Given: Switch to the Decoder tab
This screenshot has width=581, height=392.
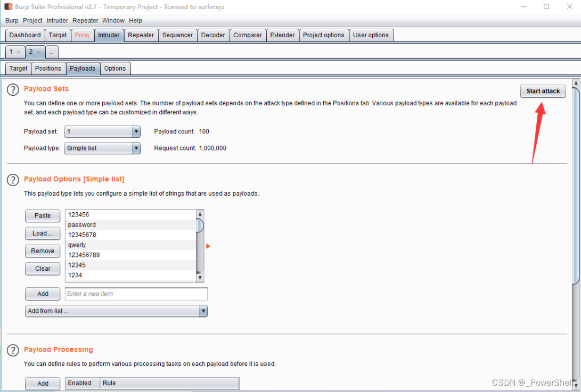Looking at the screenshot, I should 213,35.
